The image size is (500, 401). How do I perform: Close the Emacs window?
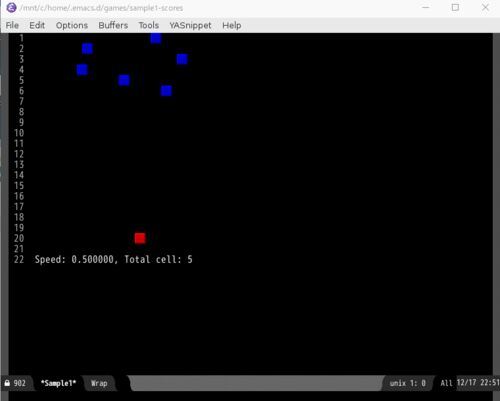(x=485, y=7)
